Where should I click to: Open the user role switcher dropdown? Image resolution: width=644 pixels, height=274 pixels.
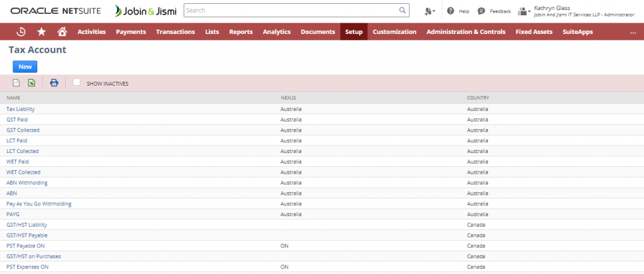[524, 11]
